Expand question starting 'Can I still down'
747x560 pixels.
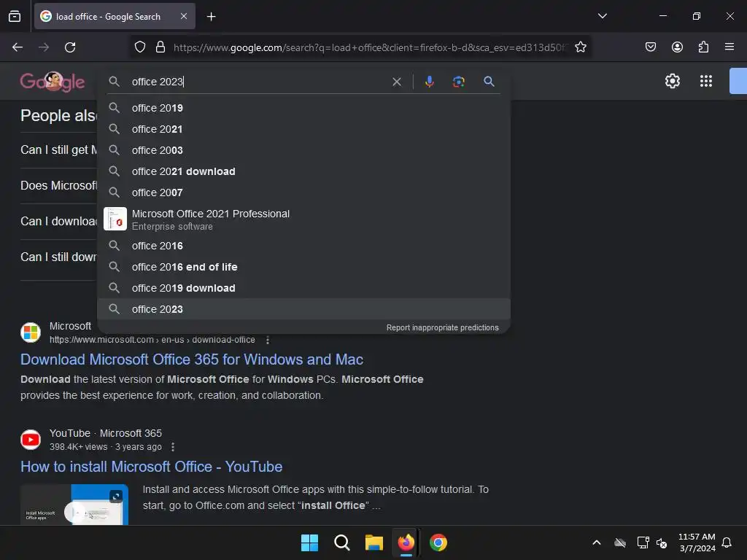pyautogui.click(x=58, y=257)
